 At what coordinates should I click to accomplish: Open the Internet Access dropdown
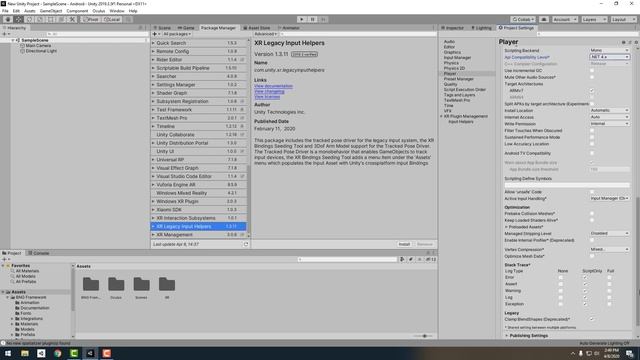click(x=609, y=117)
